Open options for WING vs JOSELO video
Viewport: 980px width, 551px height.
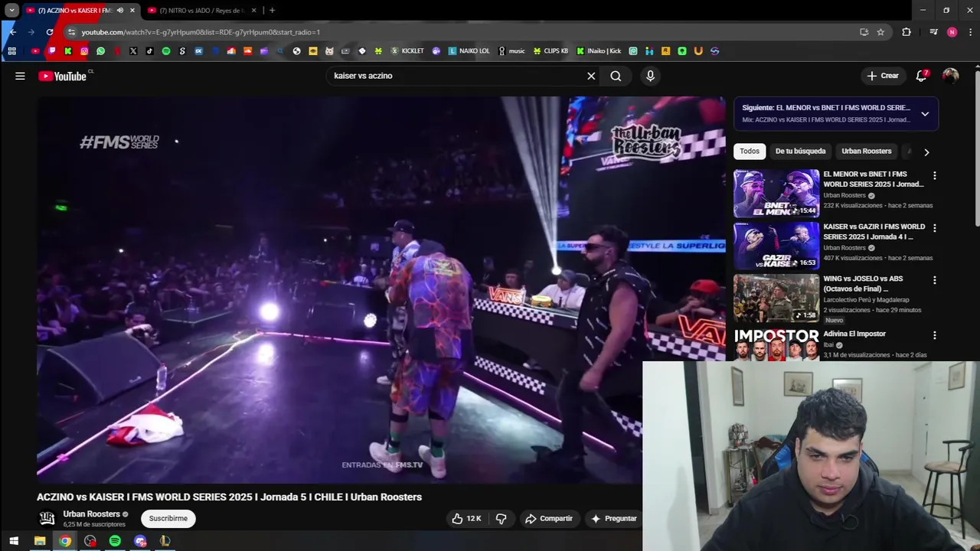point(934,280)
